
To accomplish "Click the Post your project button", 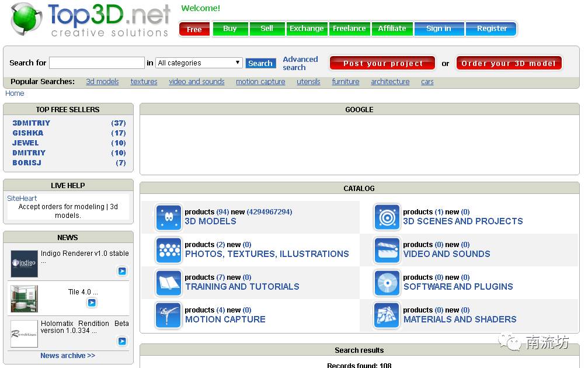I will 382,63.
